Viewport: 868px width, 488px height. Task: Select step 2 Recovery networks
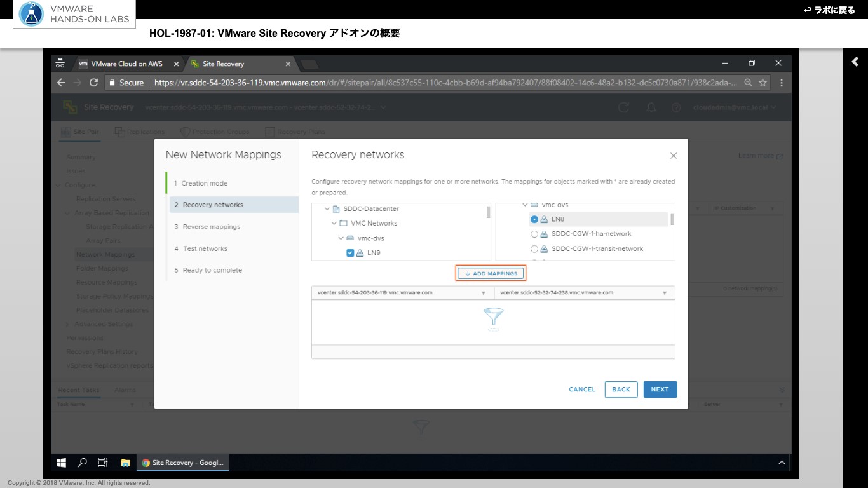click(x=234, y=205)
